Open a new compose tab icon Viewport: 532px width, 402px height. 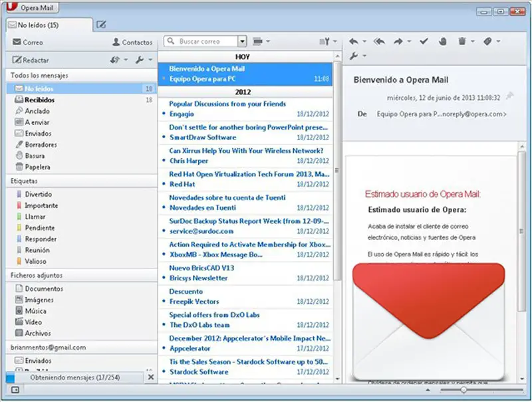[x=101, y=25]
